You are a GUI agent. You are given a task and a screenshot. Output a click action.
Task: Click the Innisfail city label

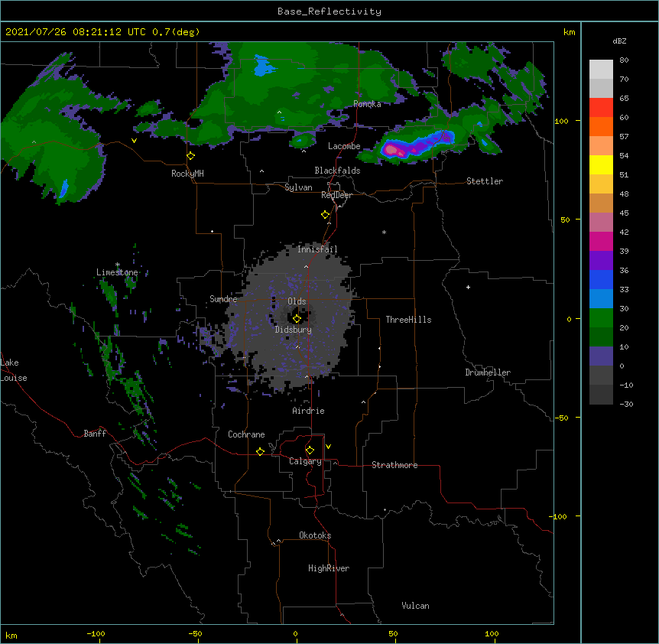pyautogui.click(x=317, y=249)
